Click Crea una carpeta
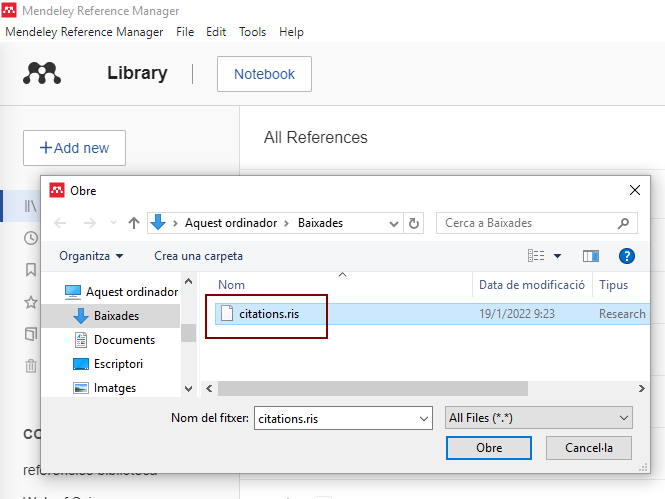Image resolution: width=665 pixels, height=499 pixels. point(198,256)
